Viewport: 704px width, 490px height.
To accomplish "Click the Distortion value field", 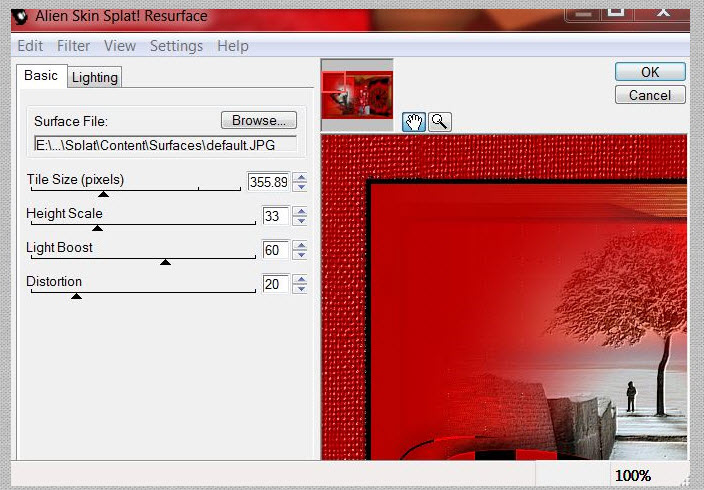I will pyautogui.click(x=275, y=284).
